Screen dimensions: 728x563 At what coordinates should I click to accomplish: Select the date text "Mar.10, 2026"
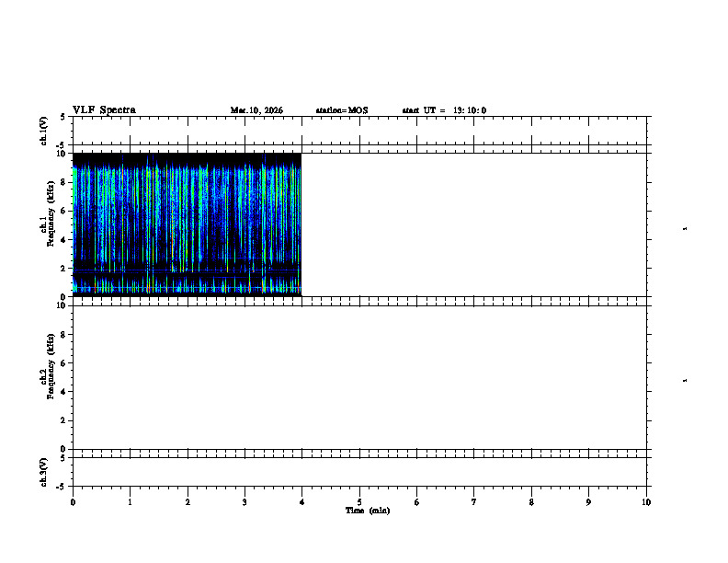coord(256,110)
